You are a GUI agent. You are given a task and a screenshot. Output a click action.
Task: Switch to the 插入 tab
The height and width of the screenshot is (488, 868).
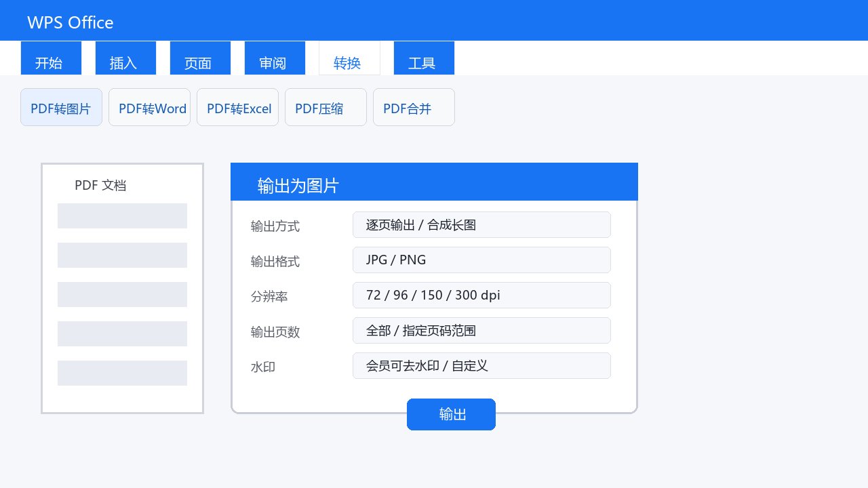pos(125,58)
